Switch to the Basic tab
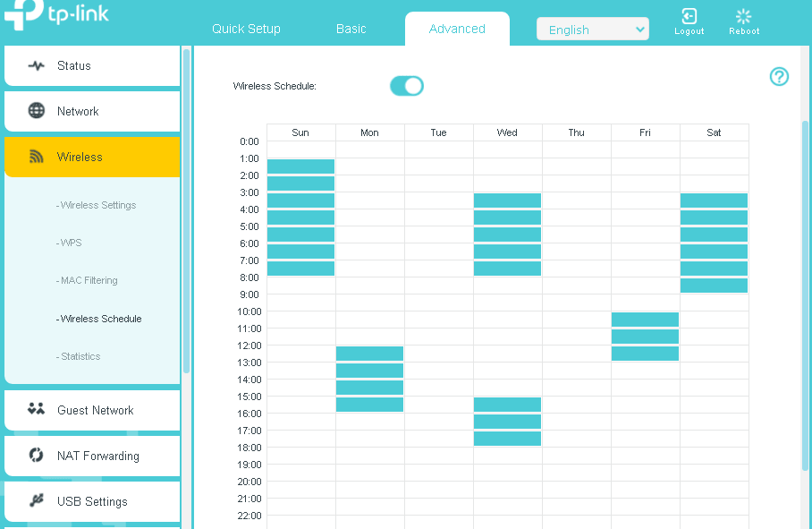This screenshot has height=529, width=812. point(351,29)
